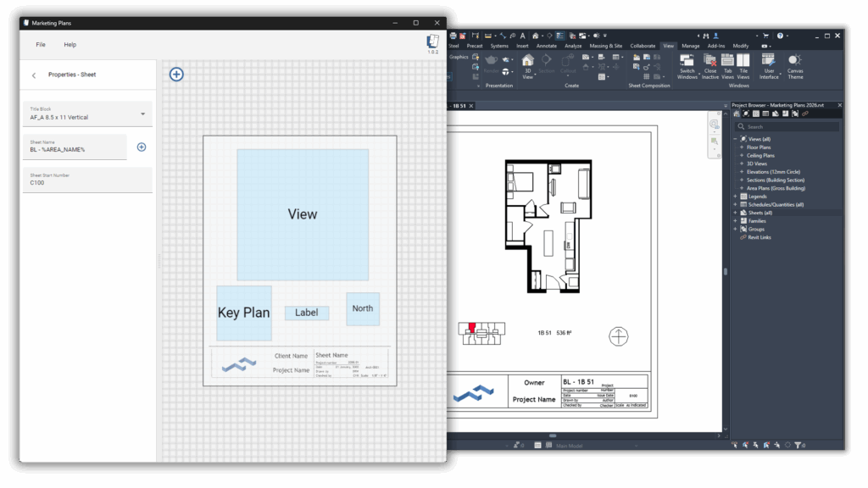This screenshot has height=488, width=868.
Task: Toggle Select Pinned Elements on the status bar
Action: click(x=755, y=445)
